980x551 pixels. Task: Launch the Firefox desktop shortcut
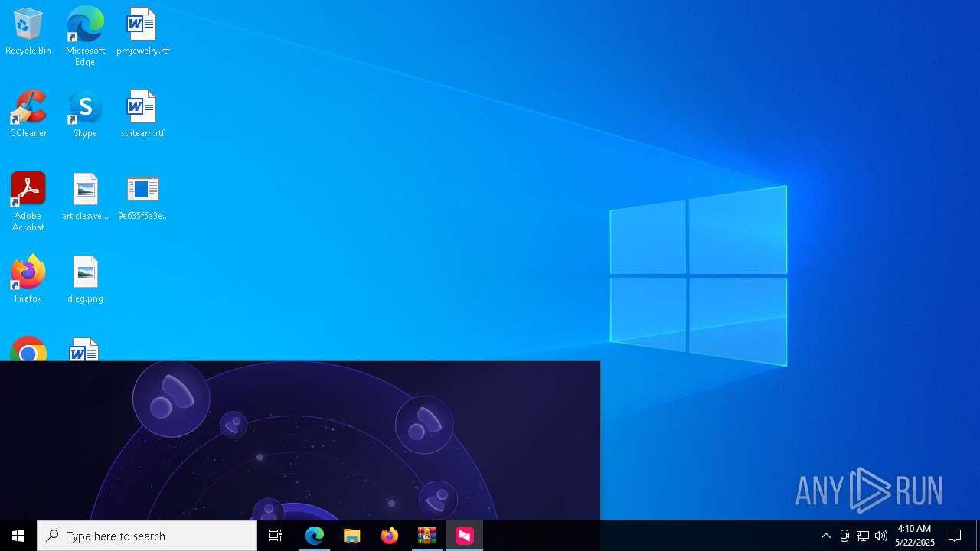[28, 279]
